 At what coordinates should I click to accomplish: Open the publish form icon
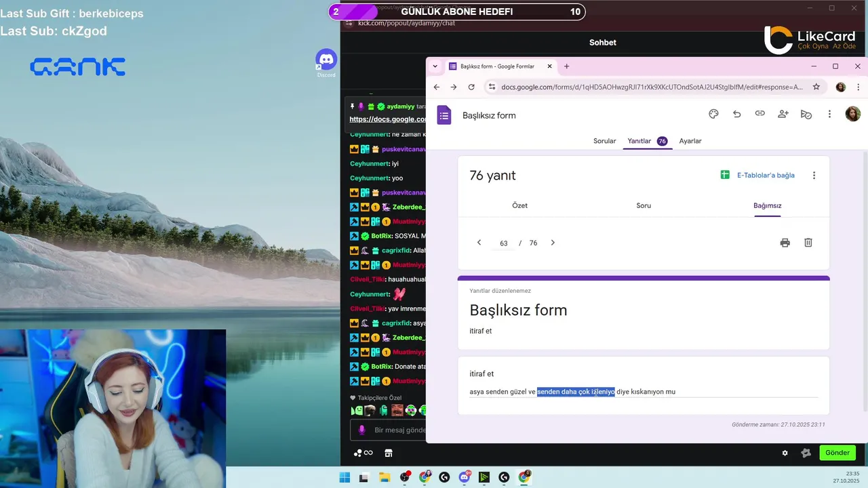point(806,115)
